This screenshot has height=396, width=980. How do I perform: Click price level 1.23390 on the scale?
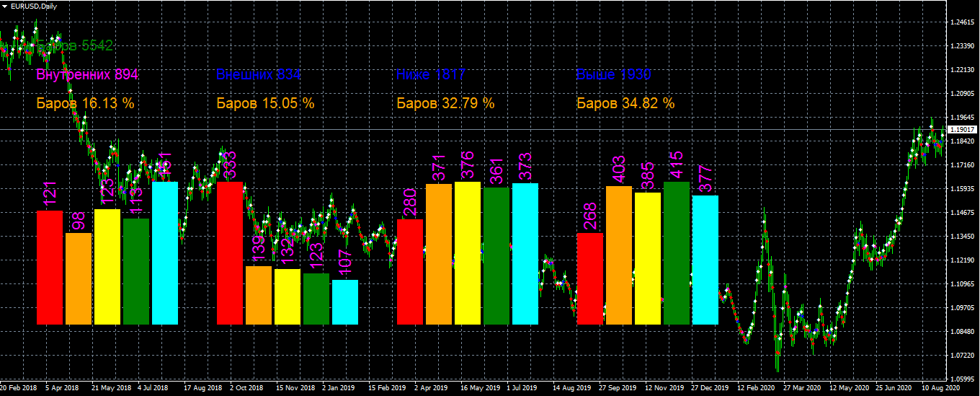[963, 46]
